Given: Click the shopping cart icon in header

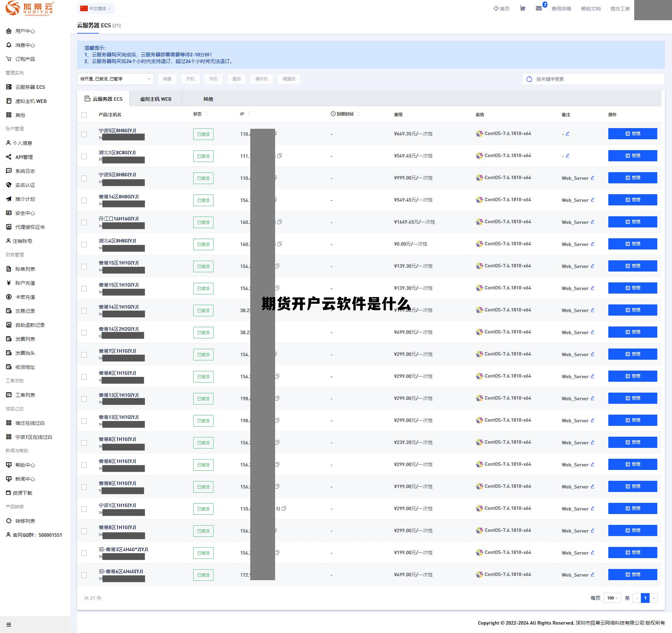Looking at the screenshot, I should (523, 8).
